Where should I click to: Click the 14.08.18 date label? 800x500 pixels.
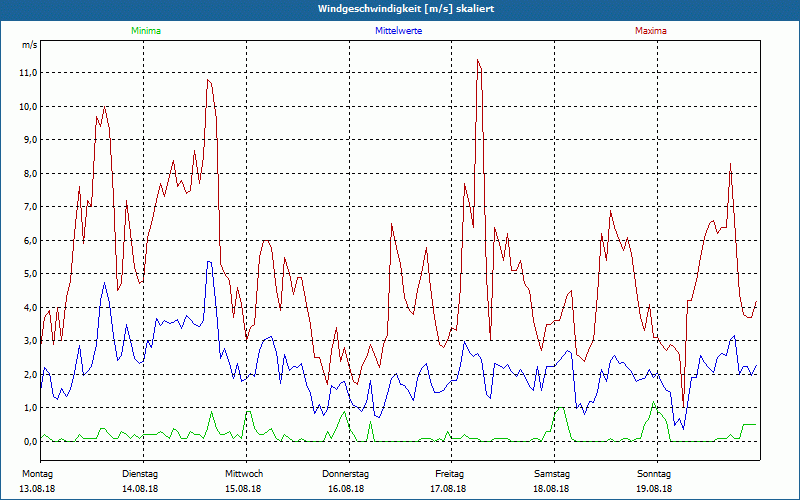[140, 489]
